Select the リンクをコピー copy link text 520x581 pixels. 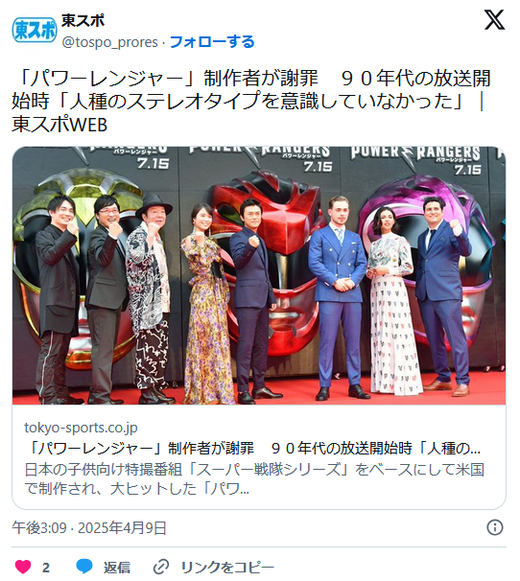point(227,567)
